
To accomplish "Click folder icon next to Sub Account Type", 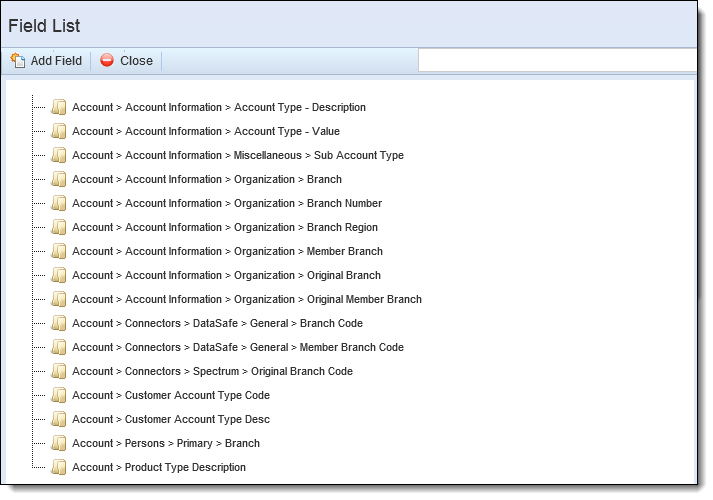I will pos(59,155).
